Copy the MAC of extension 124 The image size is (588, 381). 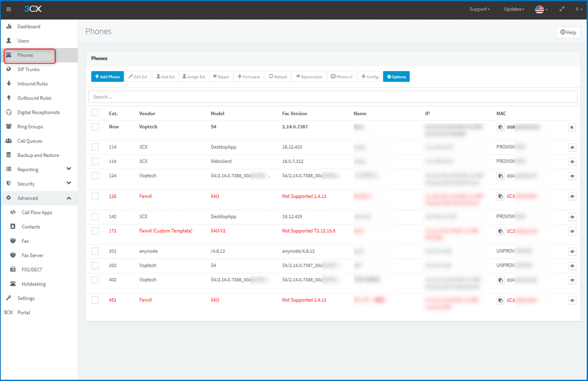click(500, 176)
